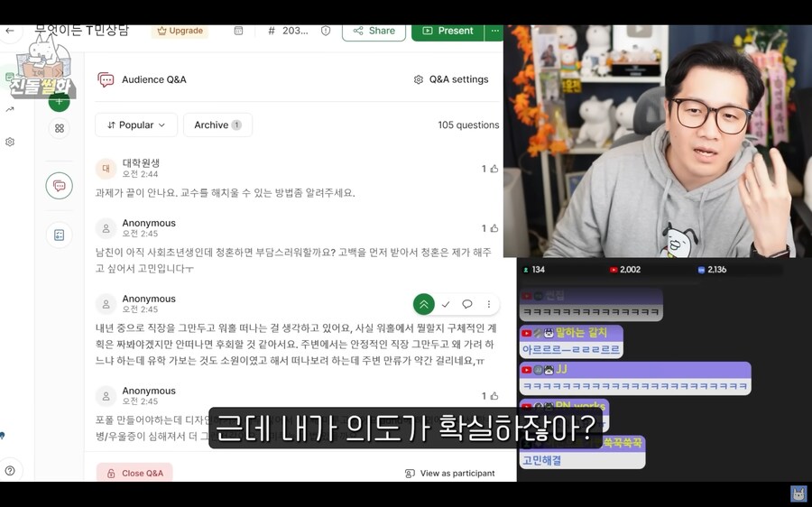The height and width of the screenshot is (507, 812).
Task: Click the 2,136 total viewer count
Action: coord(712,270)
